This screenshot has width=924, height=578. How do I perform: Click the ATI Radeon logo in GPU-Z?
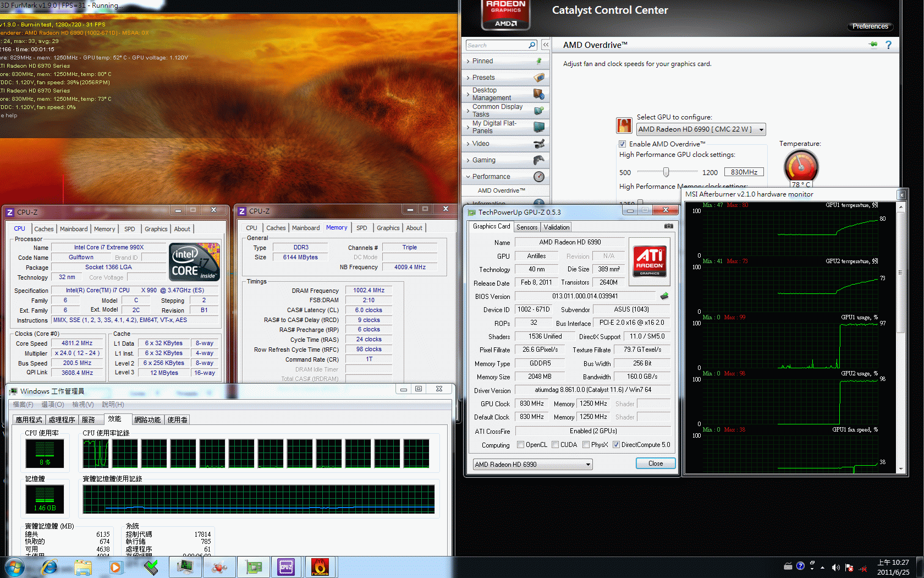coord(649,260)
